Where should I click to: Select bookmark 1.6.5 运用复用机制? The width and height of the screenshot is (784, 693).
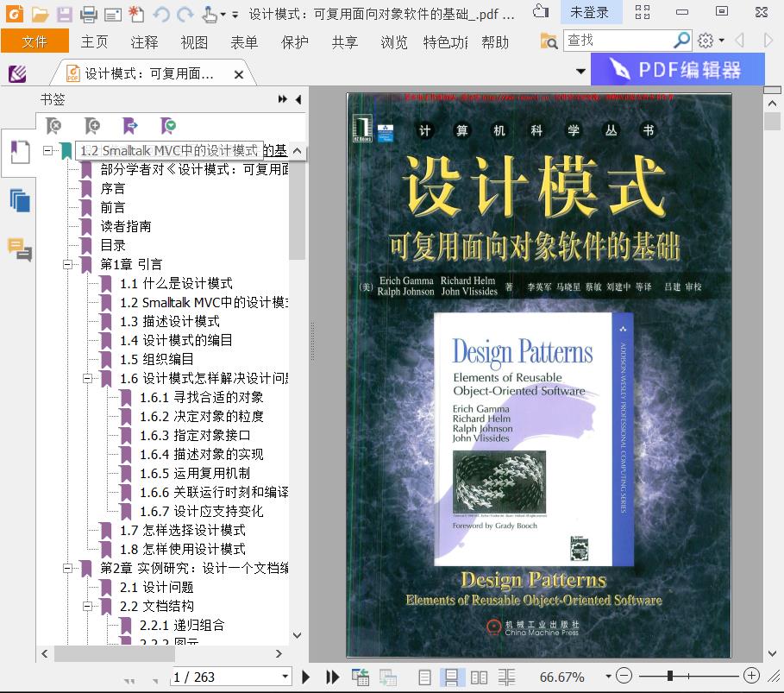(195, 473)
